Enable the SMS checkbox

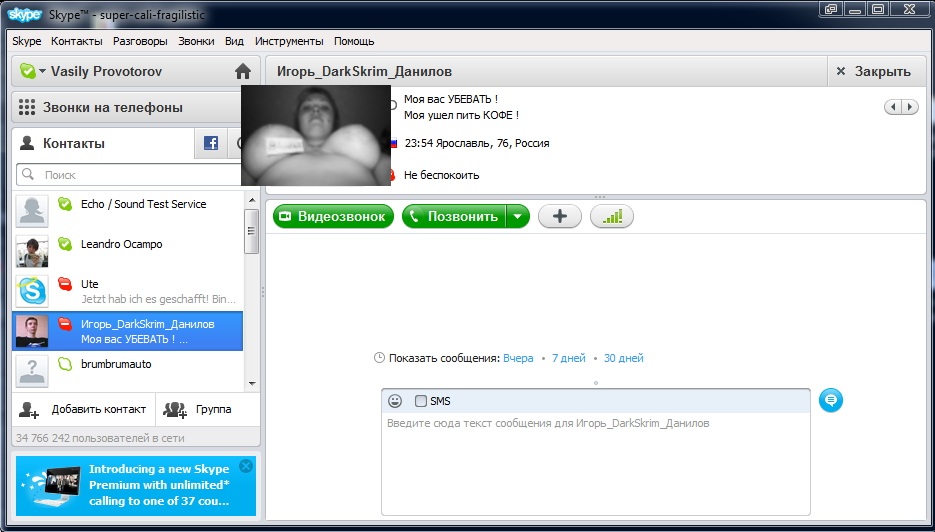click(x=420, y=401)
